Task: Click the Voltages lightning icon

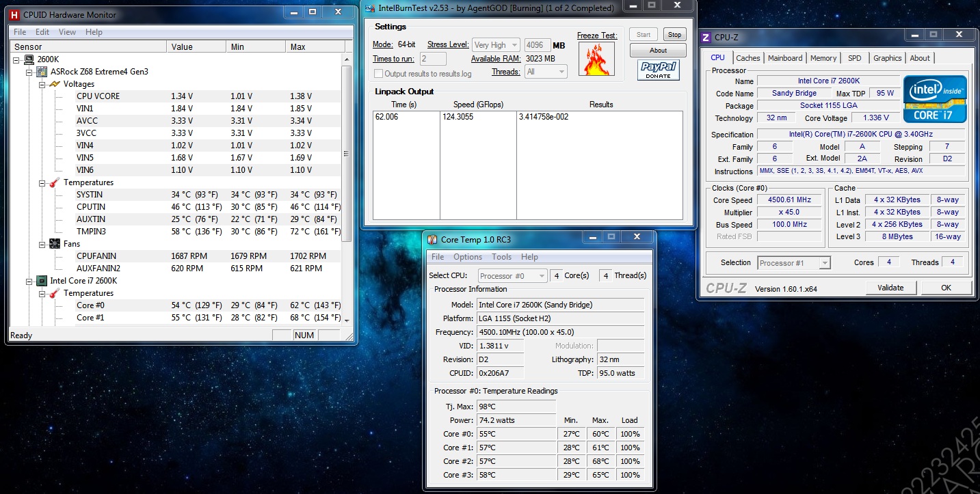Action: tap(55, 84)
